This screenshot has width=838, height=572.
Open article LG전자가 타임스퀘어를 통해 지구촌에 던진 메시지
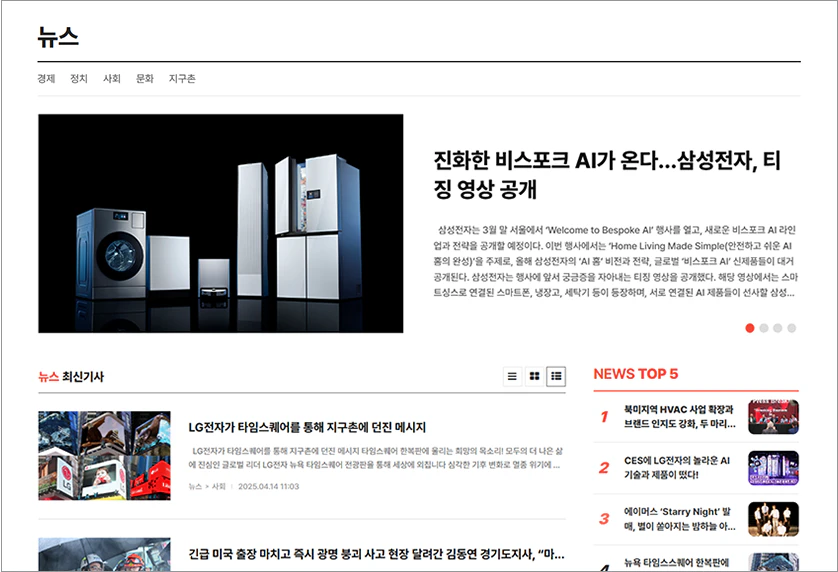tap(307, 427)
